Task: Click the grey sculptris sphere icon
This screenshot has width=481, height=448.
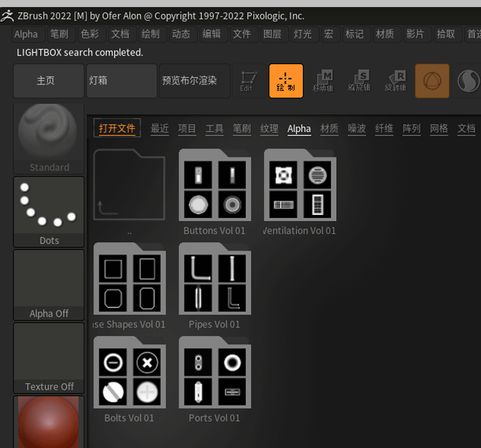Action: pos(468,81)
